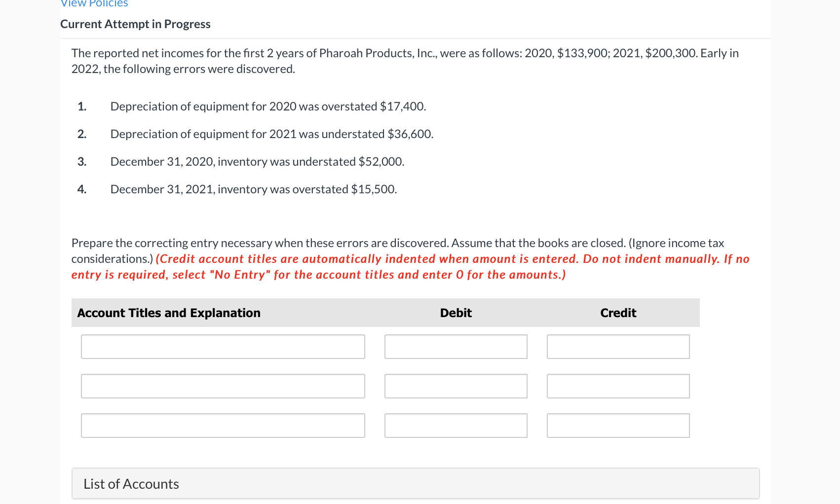The width and height of the screenshot is (840, 504).
Task: Select the Current Attempt in Progress heading
Action: click(135, 24)
